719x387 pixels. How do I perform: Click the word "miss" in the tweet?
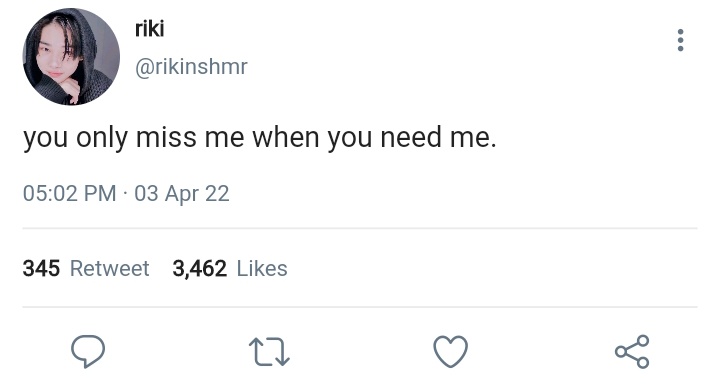pos(166,137)
